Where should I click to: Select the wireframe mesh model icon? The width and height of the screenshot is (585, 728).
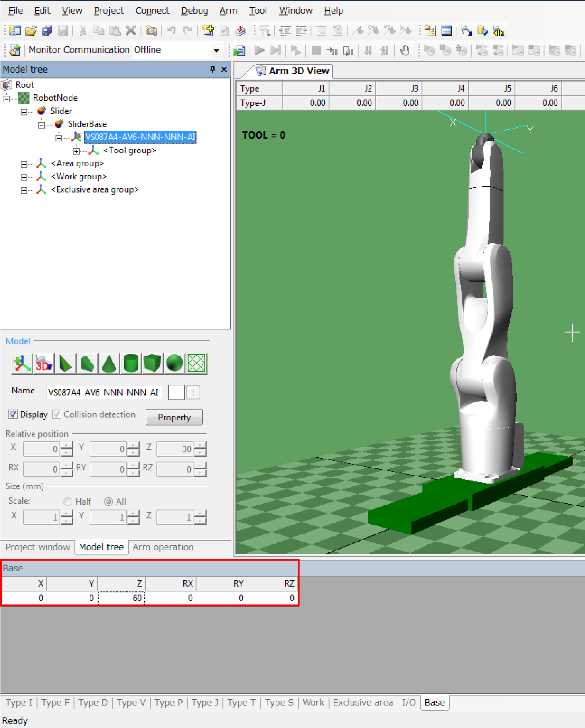pos(196,363)
